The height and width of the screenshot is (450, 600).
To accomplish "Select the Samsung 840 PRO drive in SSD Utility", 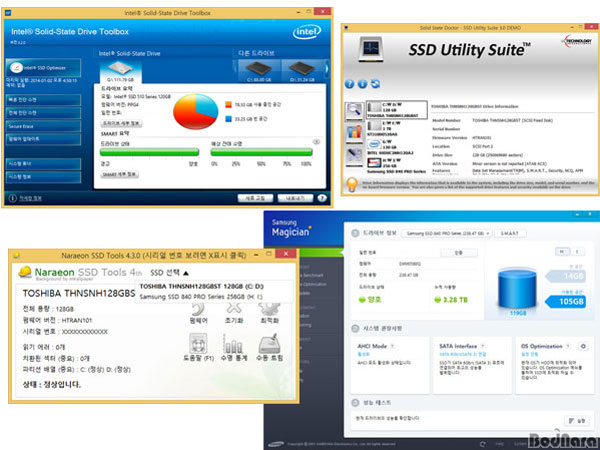I will [x=397, y=165].
